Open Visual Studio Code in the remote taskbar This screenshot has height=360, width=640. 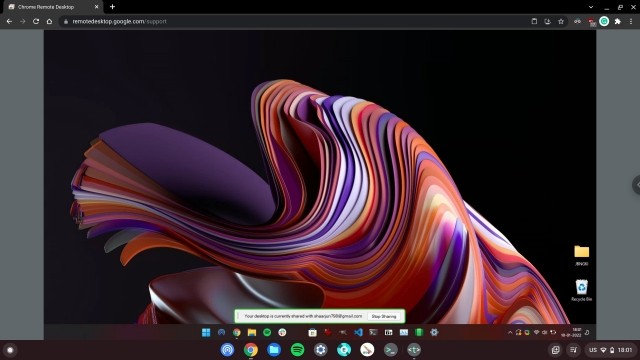(358, 332)
